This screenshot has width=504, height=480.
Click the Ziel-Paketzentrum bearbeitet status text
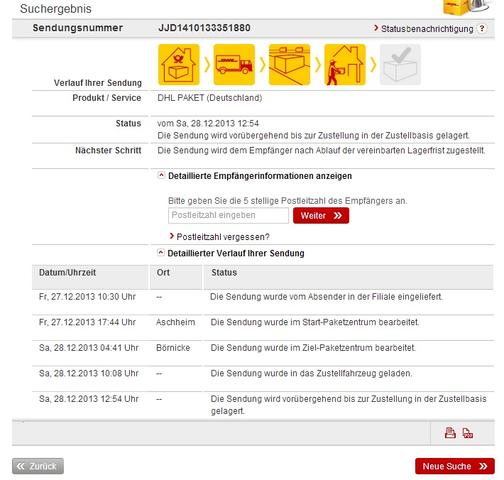click(313, 348)
